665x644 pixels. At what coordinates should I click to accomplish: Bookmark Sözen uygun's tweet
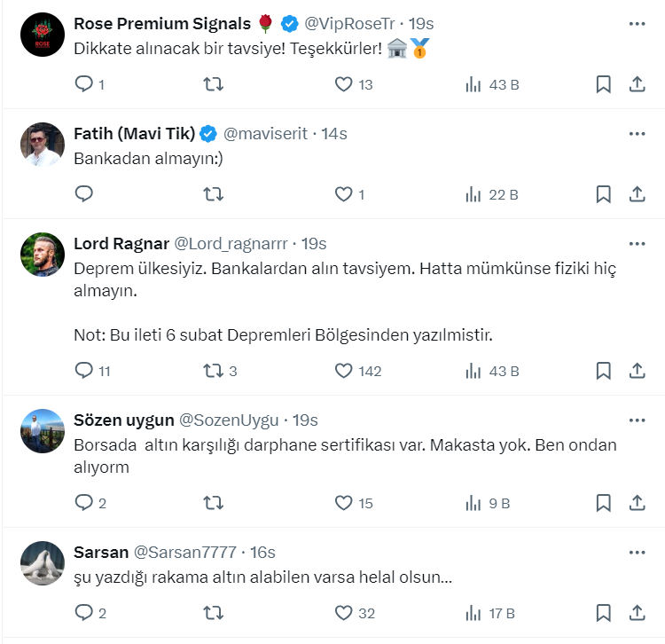[603, 503]
